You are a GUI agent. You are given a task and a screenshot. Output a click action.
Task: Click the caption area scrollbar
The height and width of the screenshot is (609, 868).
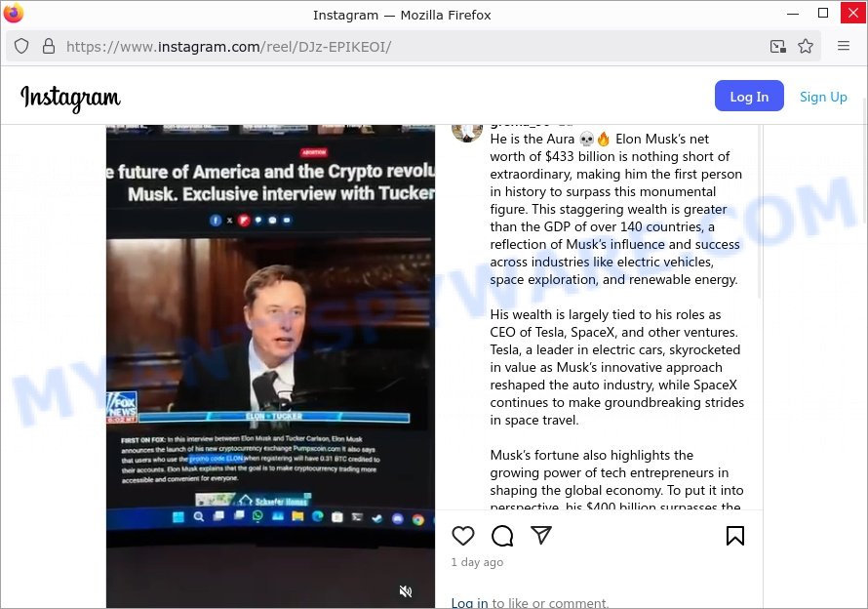760,211
